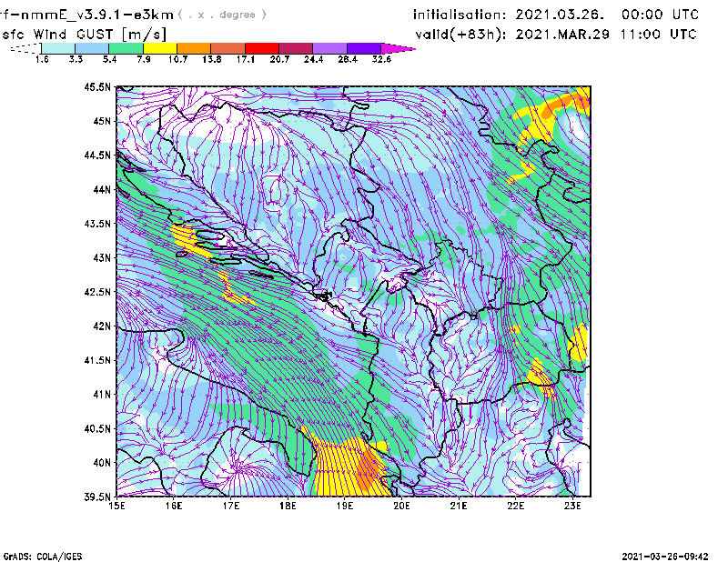Click the legend value 10.7
Image resolution: width=728 pixels, height=562 pixels.
point(177,59)
